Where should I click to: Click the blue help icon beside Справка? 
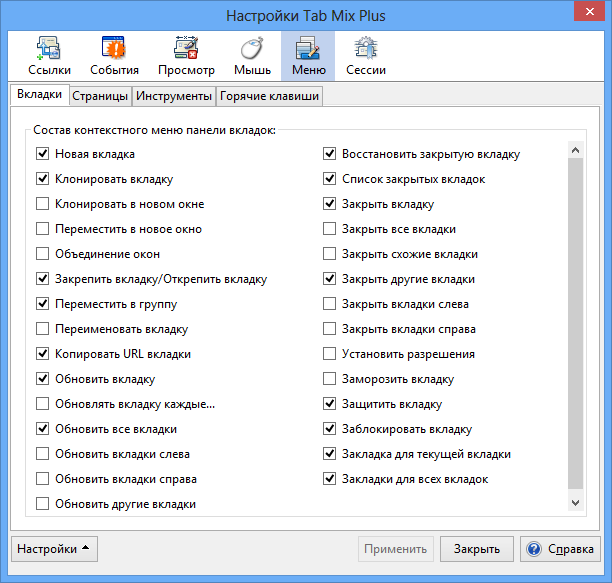click(534, 549)
